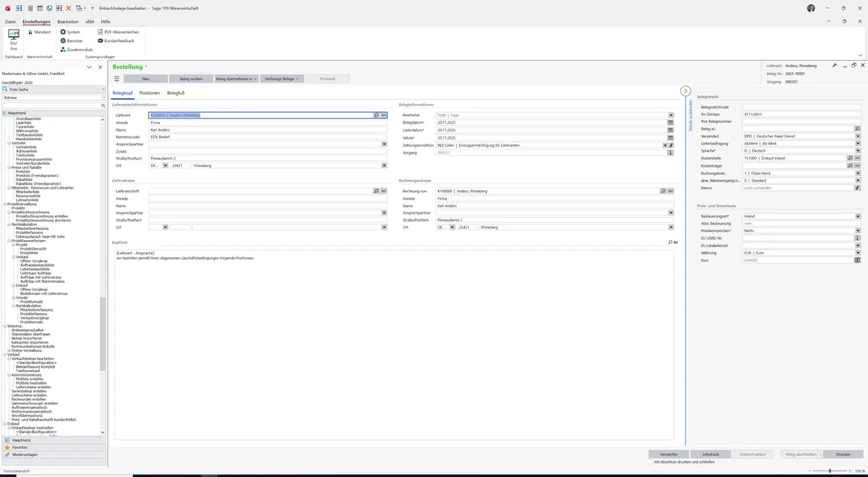Viewport: 868px width, 477px height.
Task: Search Lieferanschrift with magnifier icon
Action: pyautogui.click(x=376, y=191)
